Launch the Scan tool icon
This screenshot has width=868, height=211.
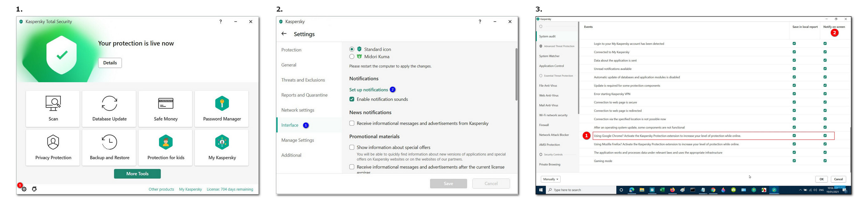(x=53, y=104)
